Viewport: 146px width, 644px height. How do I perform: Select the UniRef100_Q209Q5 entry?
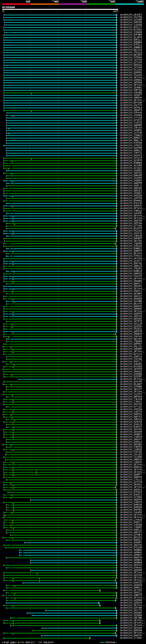(x=131, y=20)
